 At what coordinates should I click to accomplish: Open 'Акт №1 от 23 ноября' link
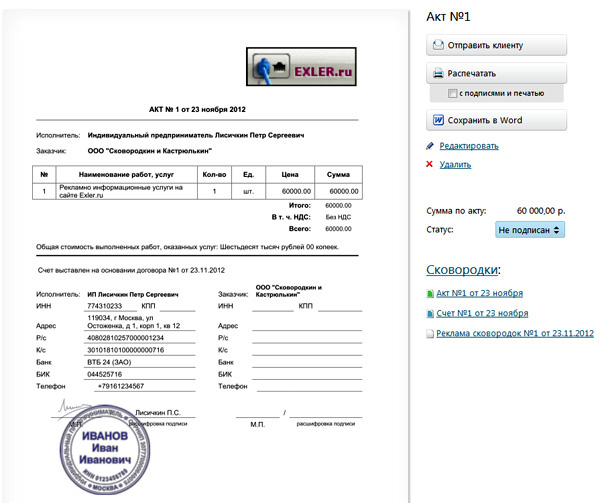click(x=480, y=294)
